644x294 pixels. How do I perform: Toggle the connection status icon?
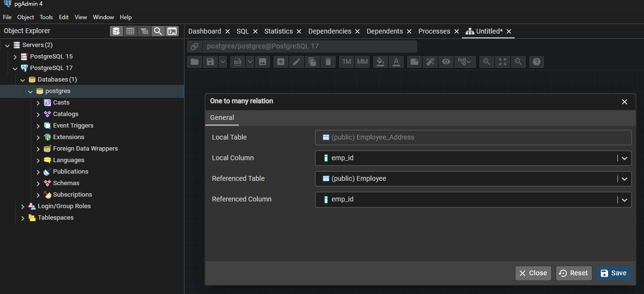point(195,47)
